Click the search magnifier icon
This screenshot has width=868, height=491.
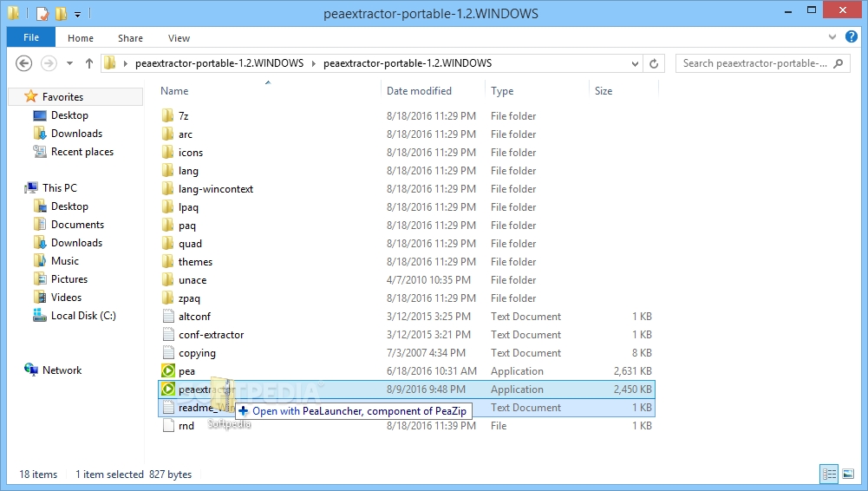coord(839,63)
